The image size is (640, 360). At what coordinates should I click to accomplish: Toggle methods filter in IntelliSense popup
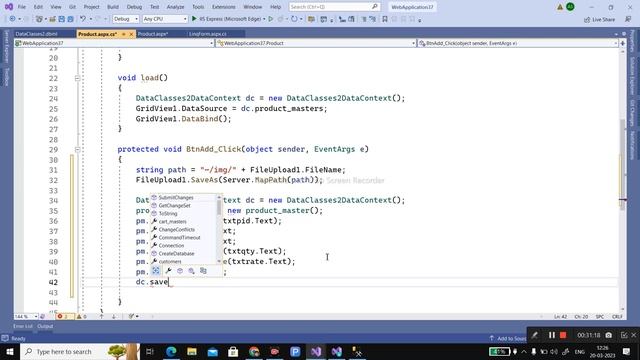(x=180, y=271)
